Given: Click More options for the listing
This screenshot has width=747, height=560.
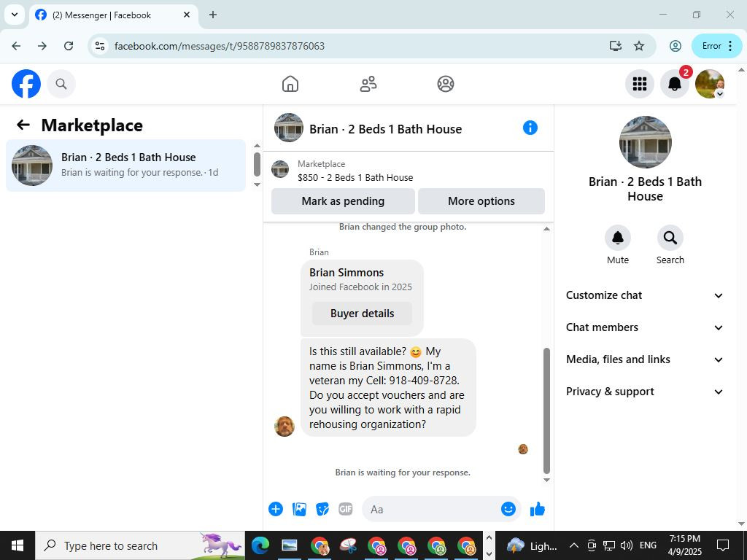Looking at the screenshot, I should point(481,201).
